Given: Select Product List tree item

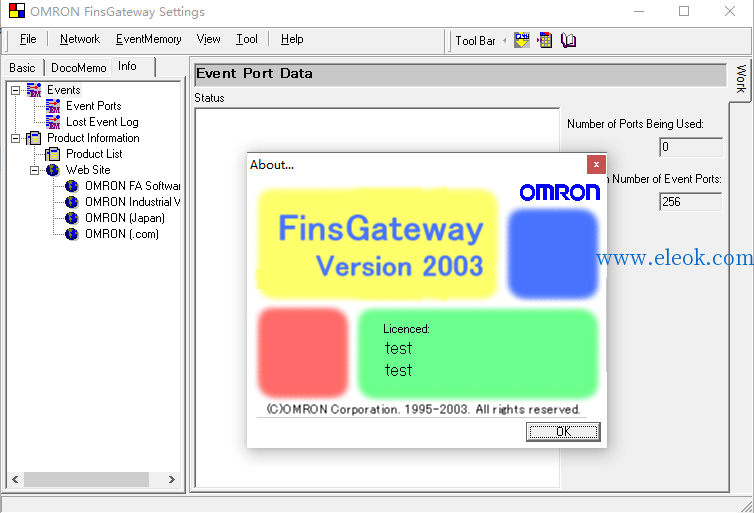Looking at the screenshot, I should click(x=94, y=154).
